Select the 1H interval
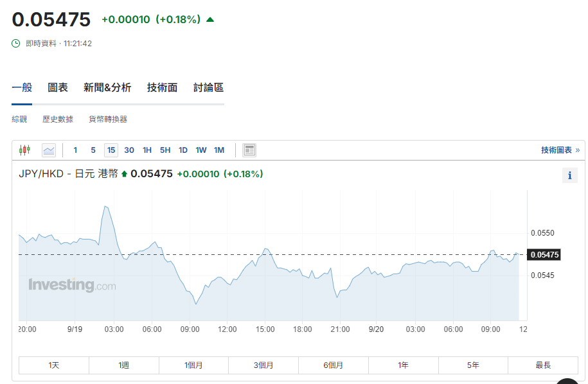Viewport: 588px width, 384px height. (147, 150)
